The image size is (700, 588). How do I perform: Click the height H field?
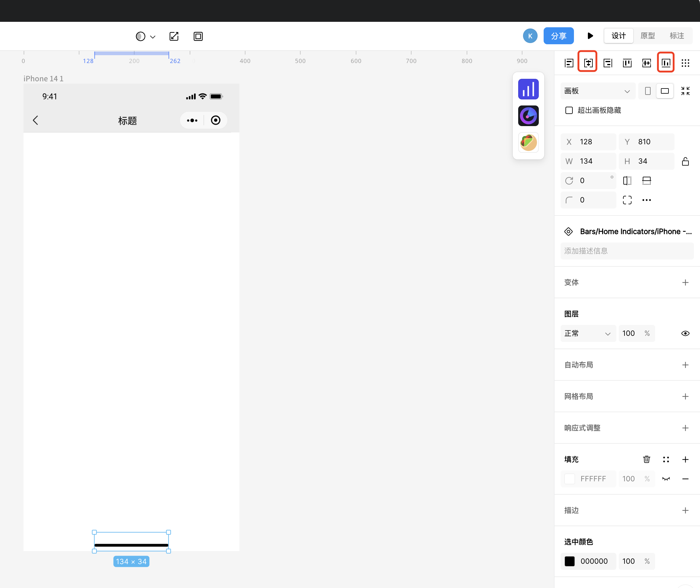click(646, 161)
